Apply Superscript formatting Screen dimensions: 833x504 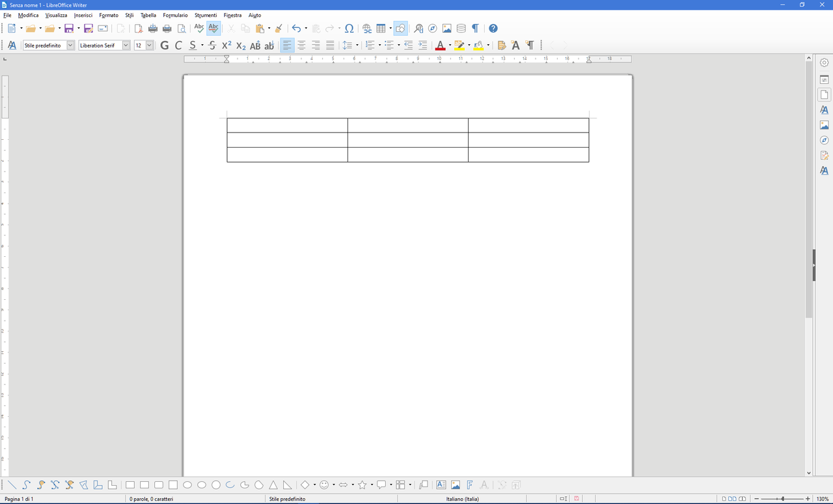pyautogui.click(x=226, y=46)
